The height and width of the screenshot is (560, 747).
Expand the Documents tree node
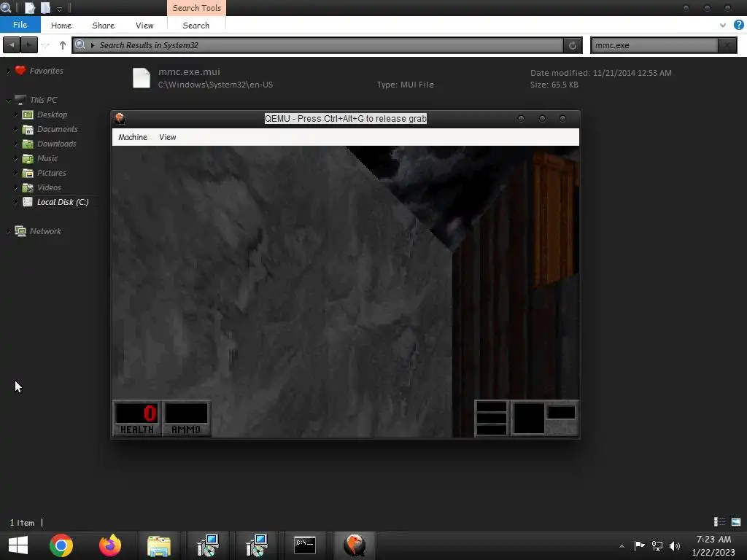(16, 129)
